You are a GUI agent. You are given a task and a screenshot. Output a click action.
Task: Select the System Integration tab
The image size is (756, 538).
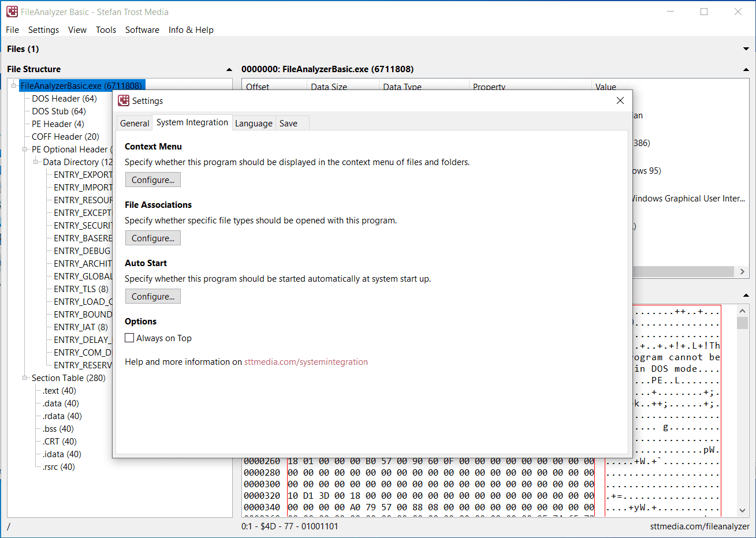pos(192,122)
